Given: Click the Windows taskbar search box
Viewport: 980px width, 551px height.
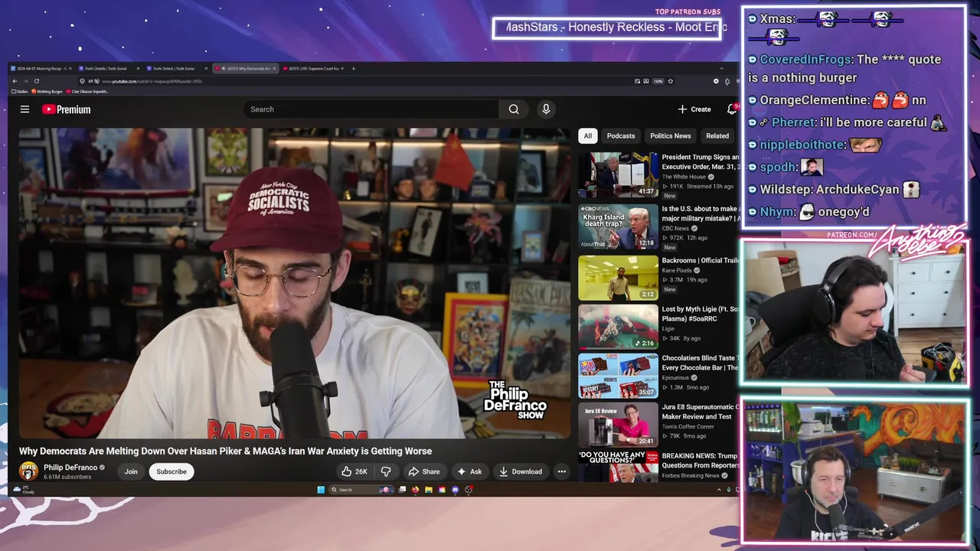Looking at the screenshot, I should [x=361, y=490].
